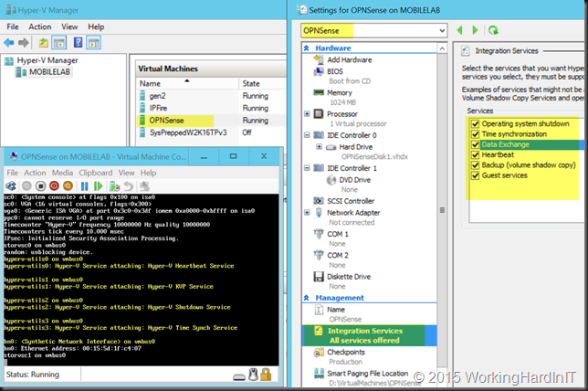Click the Ctrl+Alt+Delete icon in VM connection toolbar
The width and height of the screenshot is (588, 391).
[11, 185]
